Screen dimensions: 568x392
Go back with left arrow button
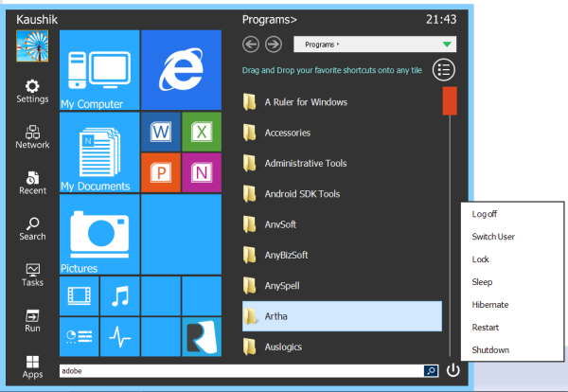(251, 45)
